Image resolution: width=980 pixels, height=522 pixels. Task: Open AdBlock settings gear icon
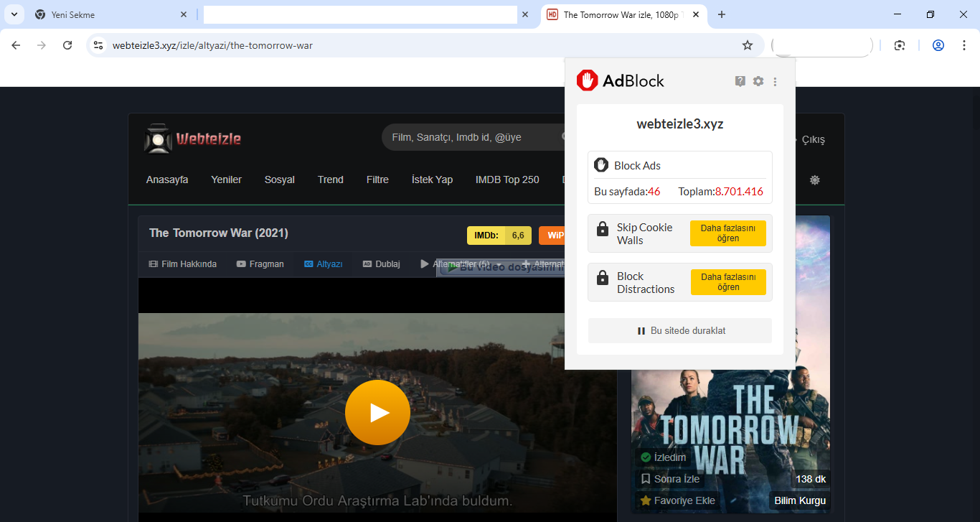point(758,81)
